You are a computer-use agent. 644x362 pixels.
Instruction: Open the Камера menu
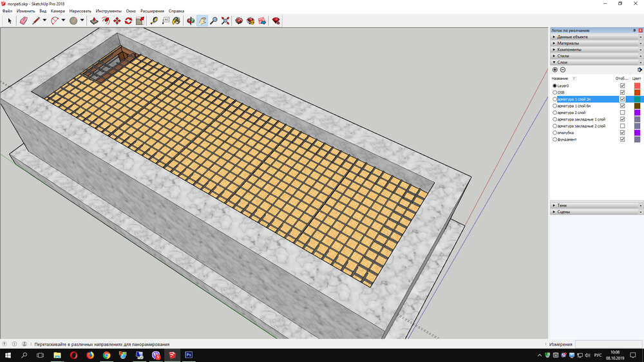(57, 11)
